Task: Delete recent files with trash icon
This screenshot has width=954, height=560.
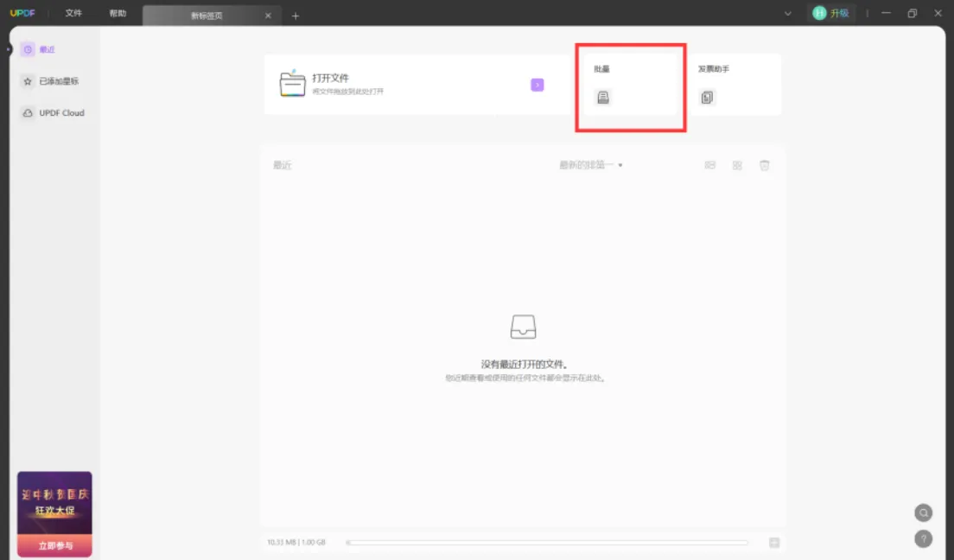Action: (764, 165)
